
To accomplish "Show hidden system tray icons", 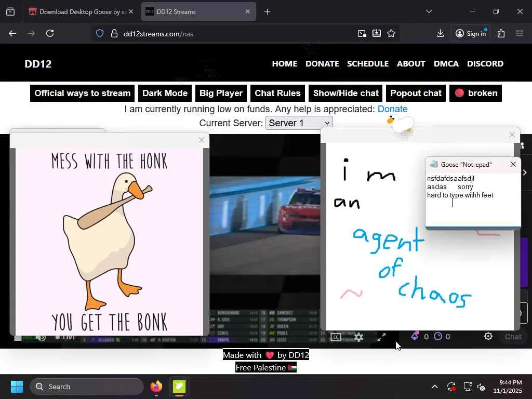I will [x=435, y=387].
